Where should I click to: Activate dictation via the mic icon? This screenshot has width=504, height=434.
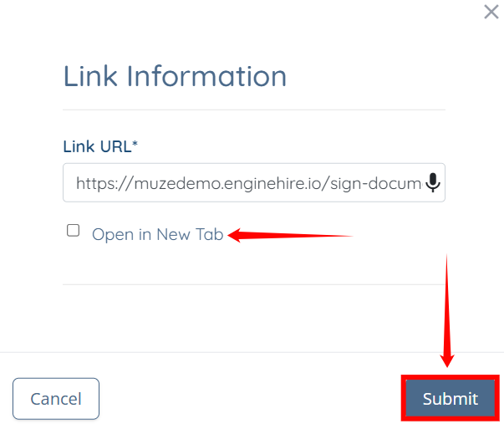[x=433, y=182]
